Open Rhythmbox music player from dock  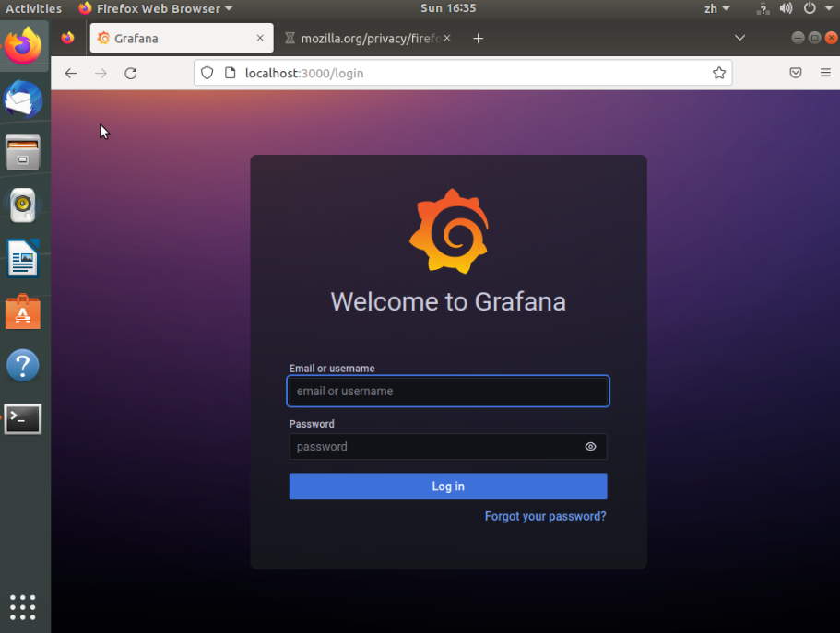click(x=23, y=205)
